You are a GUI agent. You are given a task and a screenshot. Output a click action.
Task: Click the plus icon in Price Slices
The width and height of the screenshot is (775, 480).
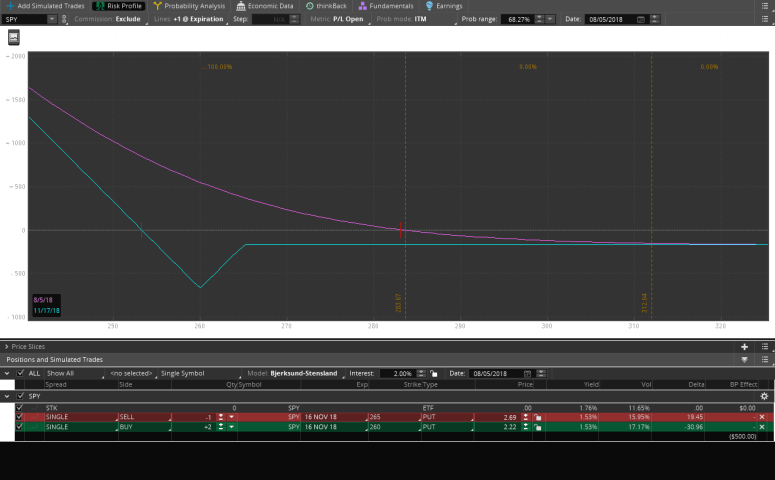tap(744, 346)
